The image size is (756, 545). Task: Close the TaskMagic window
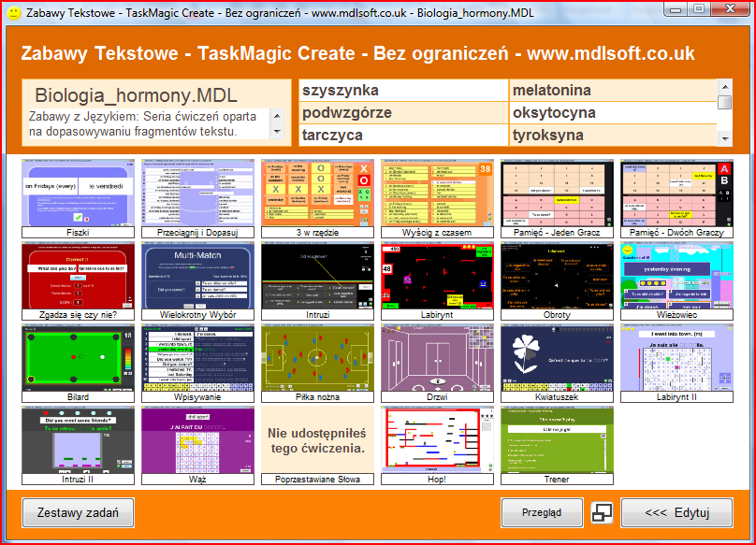(x=730, y=9)
